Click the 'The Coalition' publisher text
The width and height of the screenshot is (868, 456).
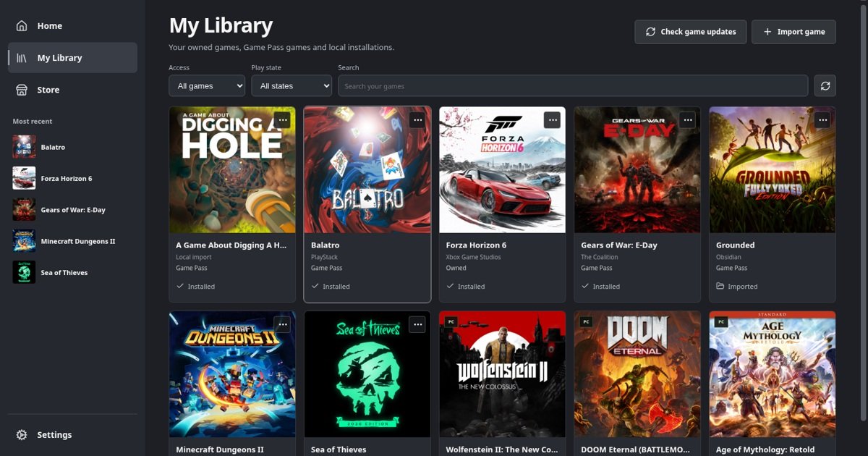tap(600, 257)
